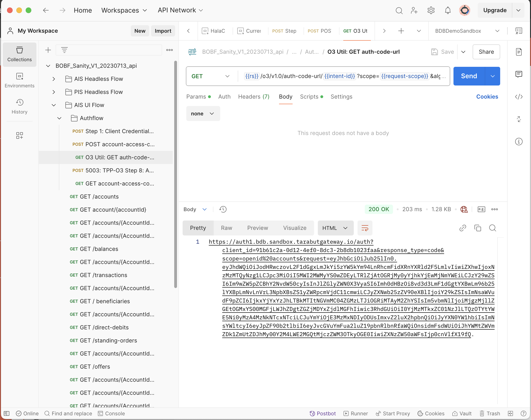This screenshot has height=420, width=531.
Task: Open the request documentation icon
Action: click(x=519, y=52)
